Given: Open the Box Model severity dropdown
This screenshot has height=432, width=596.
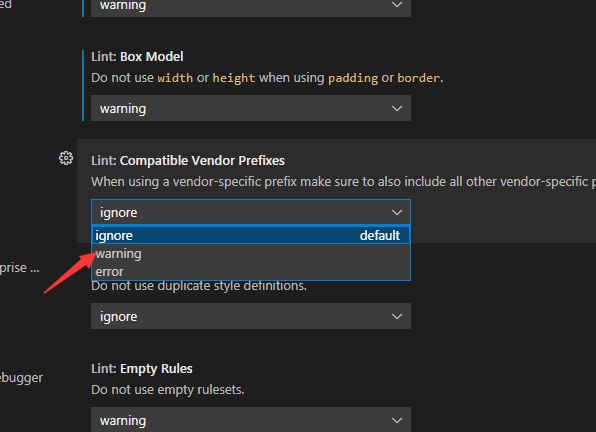Looking at the screenshot, I should (251, 109).
